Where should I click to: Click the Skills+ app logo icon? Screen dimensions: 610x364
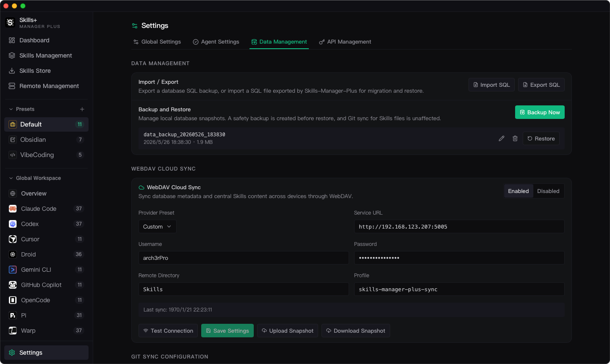coord(10,22)
